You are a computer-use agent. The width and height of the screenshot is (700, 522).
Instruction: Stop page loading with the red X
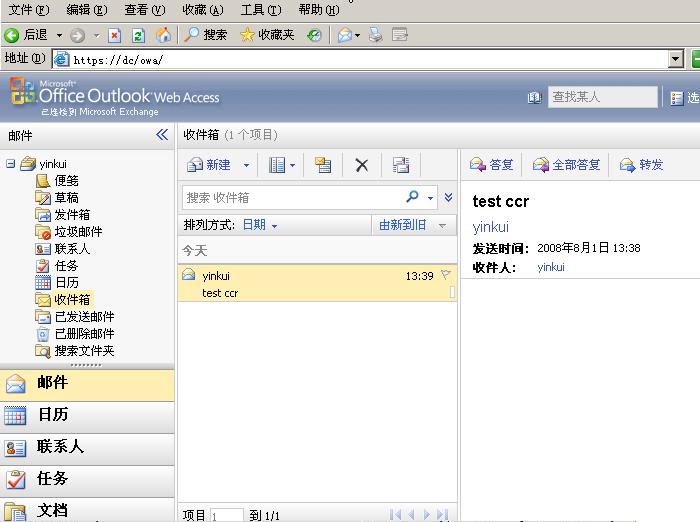pyautogui.click(x=115, y=35)
